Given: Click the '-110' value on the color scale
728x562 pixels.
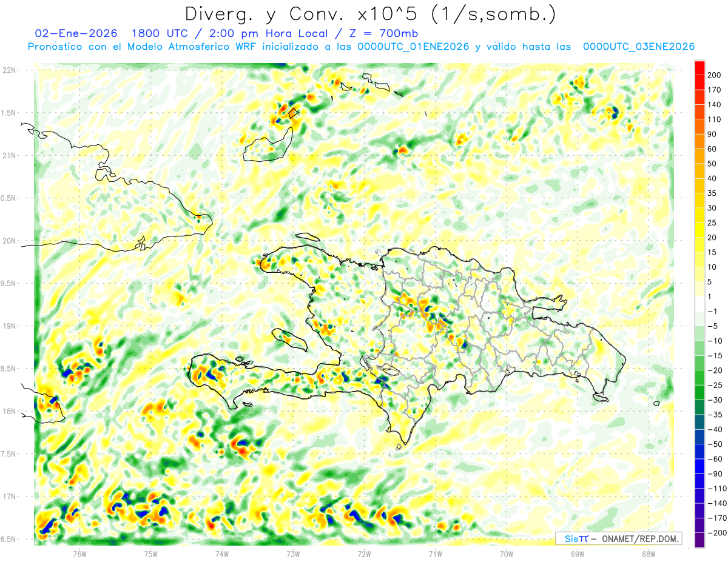Looking at the screenshot, I should pos(717,488).
